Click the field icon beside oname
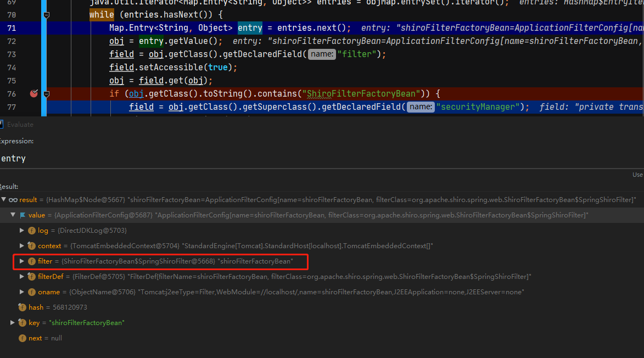The image size is (644, 358). point(32,292)
